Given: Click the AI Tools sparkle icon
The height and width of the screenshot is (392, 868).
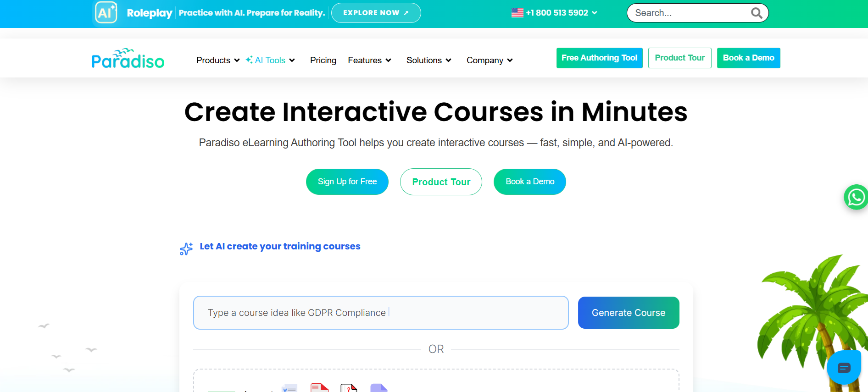Looking at the screenshot, I should pyautogui.click(x=249, y=60).
